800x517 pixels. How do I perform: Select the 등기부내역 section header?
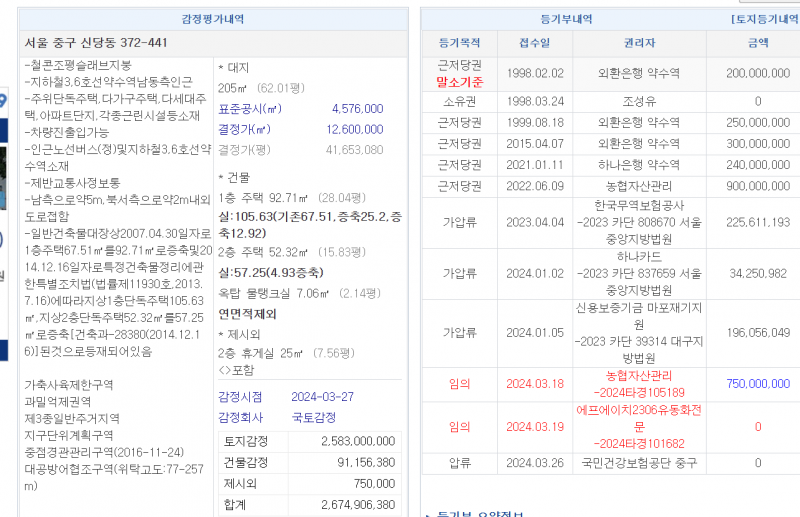(x=566, y=19)
